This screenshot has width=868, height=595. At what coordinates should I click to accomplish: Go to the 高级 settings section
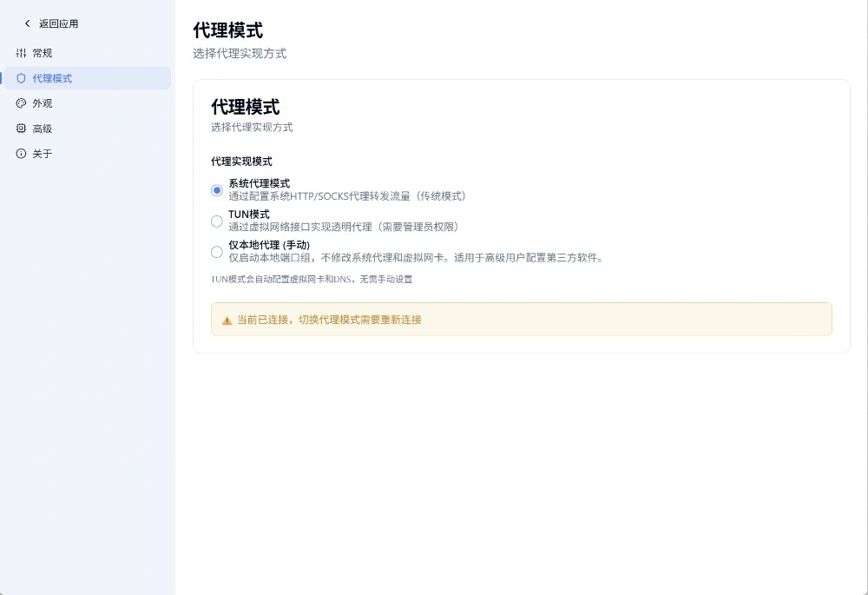[43, 129]
